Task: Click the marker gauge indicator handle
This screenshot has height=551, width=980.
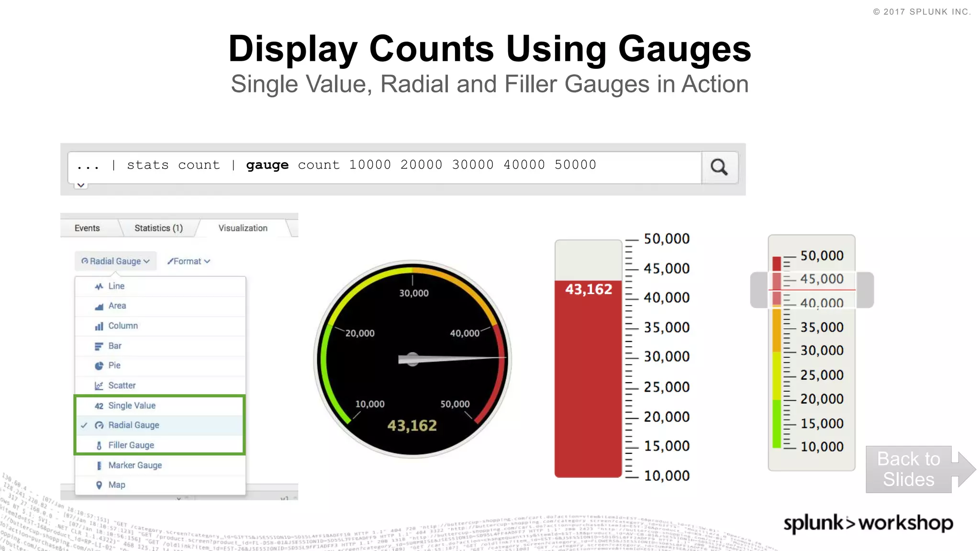Action: (x=812, y=290)
